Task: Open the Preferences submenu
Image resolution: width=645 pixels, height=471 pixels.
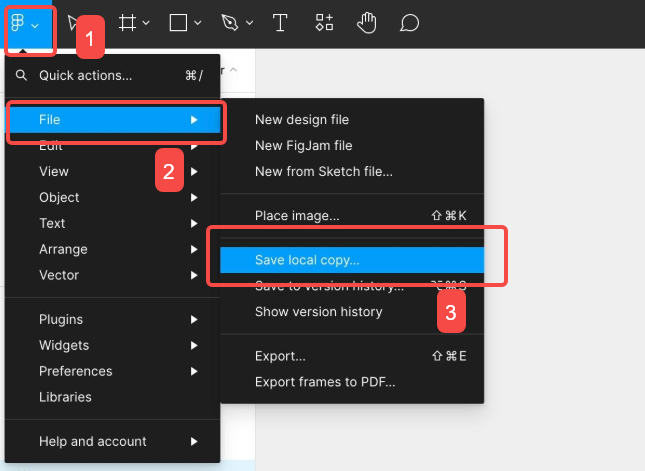Action: click(113, 371)
